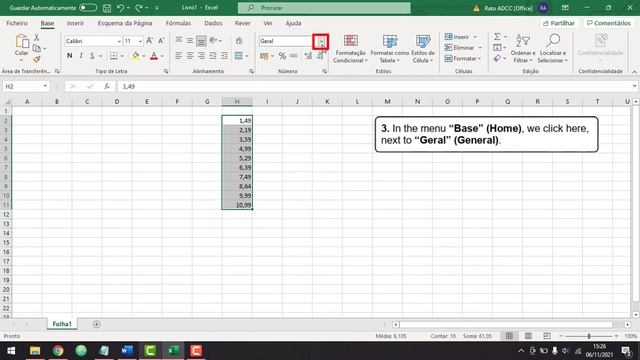Click the borders icon
Screen dimensions: 640x360
click(114, 56)
